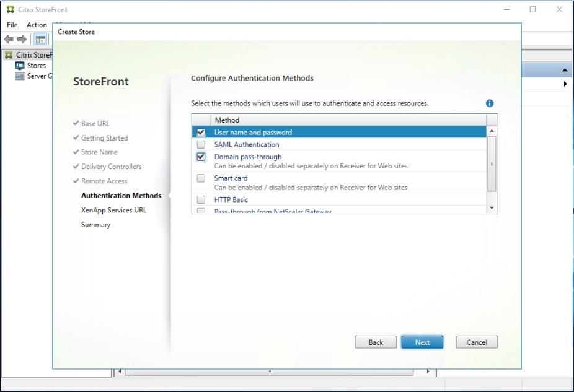Click the blue information icon
Screen dimensions: 574x392
click(490, 103)
